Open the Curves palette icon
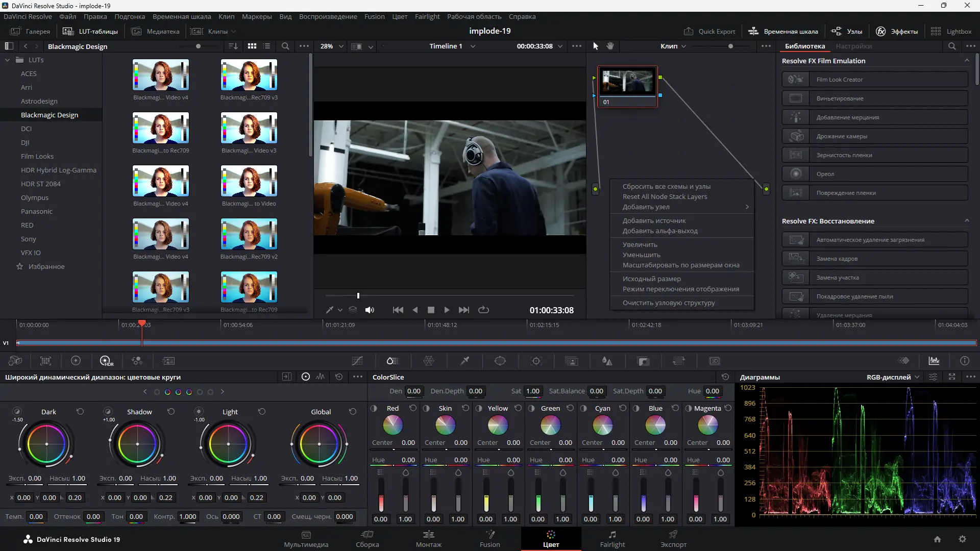The image size is (980, 551). (x=357, y=361)
